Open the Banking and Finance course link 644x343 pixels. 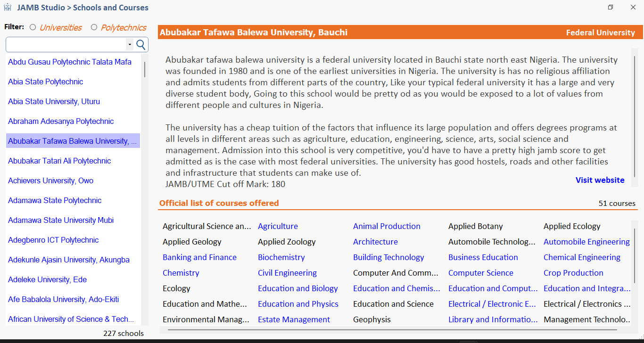coord(199,257)
